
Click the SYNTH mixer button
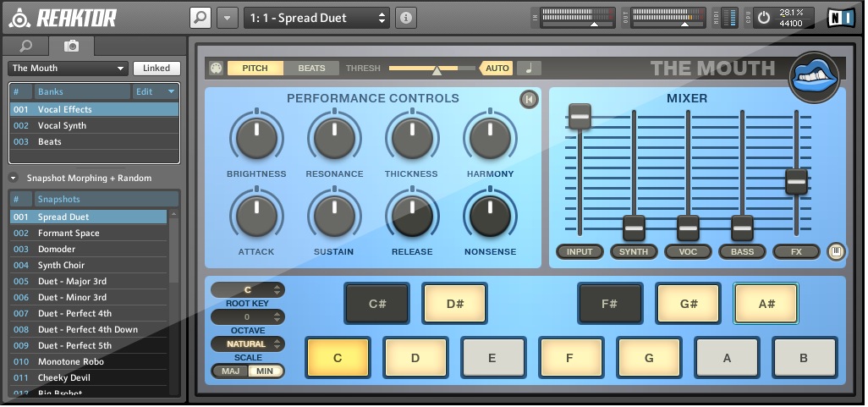(634, 252)
